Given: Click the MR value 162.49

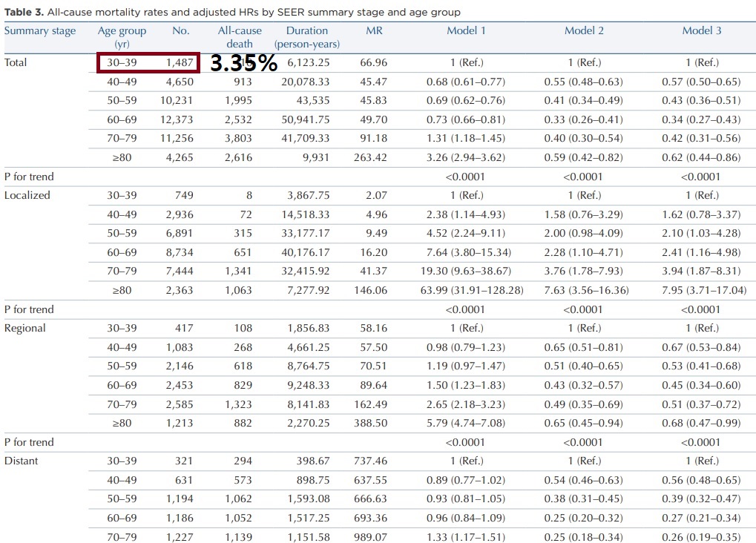Looking at the screenshot, I should pyautogui.click(x=370, y=404).
